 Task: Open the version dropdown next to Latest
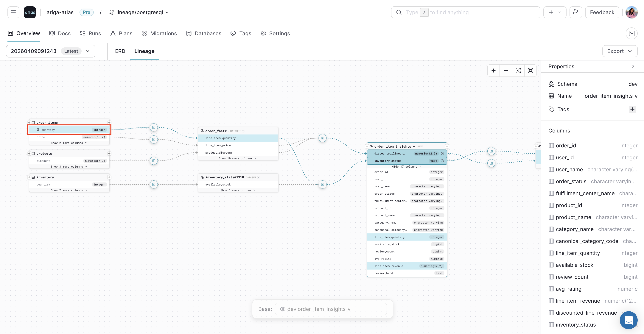(x=87, y=51)
